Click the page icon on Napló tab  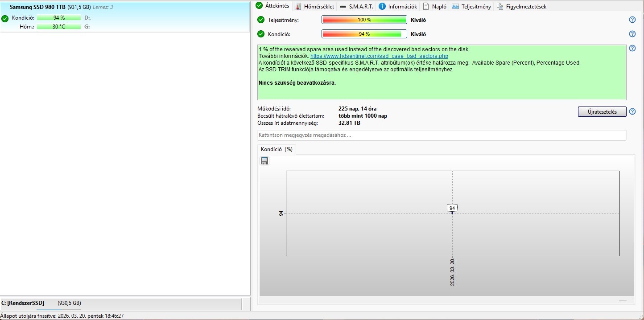point(426,6)
